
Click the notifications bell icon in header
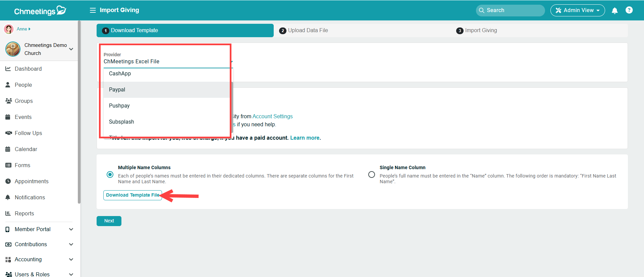point(614,11)
